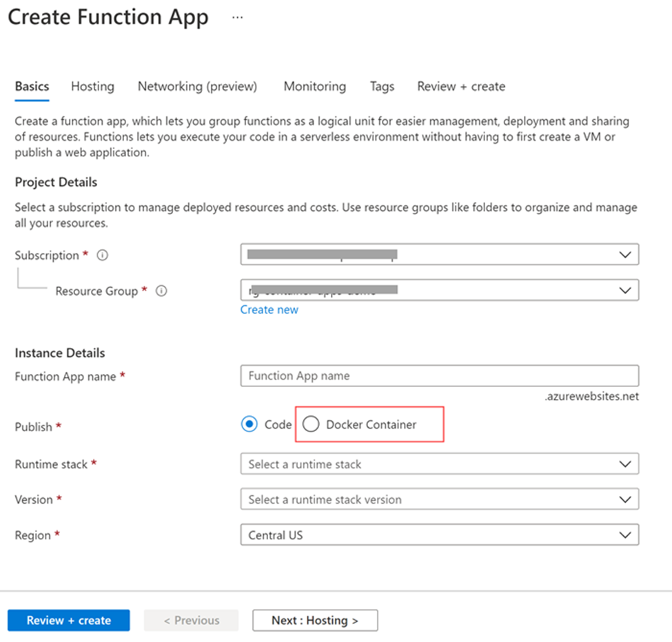Go to the Monitoring tab
This screenshot has height=642, width=672.
[315, 86]
